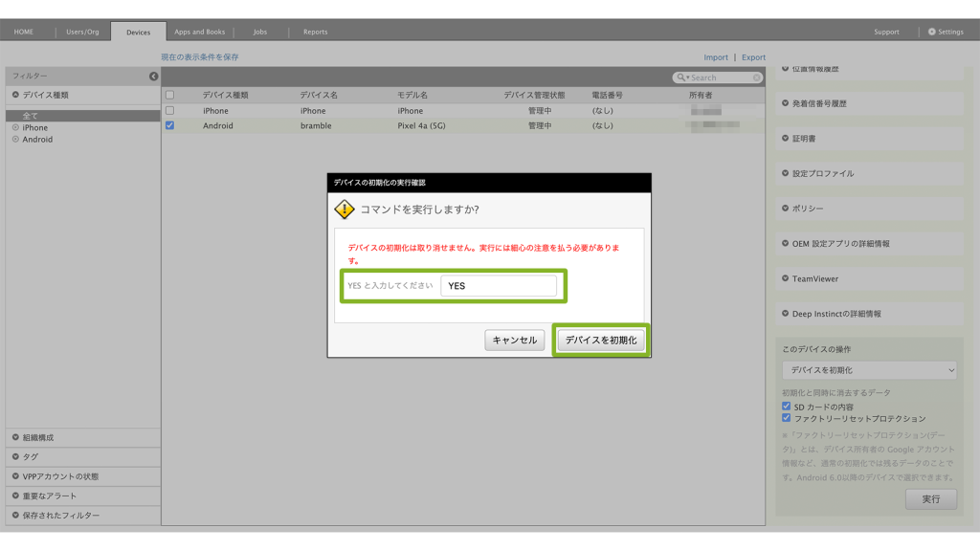Open the Reports tab
Image resolution: width=980 pixels, height=551 pixels.
(315, 32)
